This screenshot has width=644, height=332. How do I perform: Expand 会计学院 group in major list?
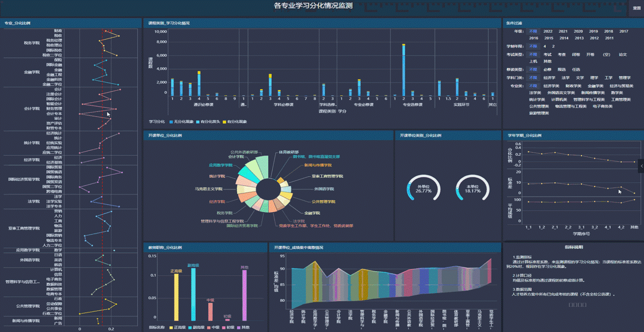click(31, 108)
